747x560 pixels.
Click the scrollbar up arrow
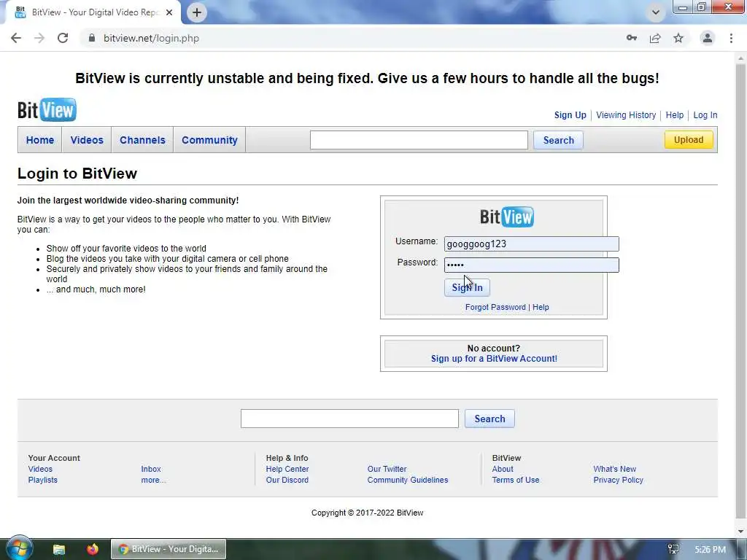pos(741,58)
